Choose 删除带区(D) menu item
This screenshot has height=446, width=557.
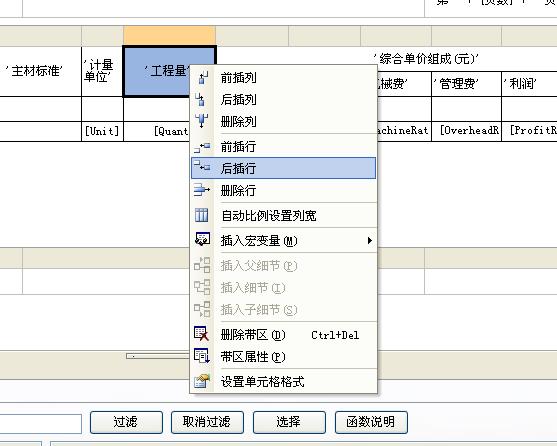pyautogui.click(x=283, y=335)
